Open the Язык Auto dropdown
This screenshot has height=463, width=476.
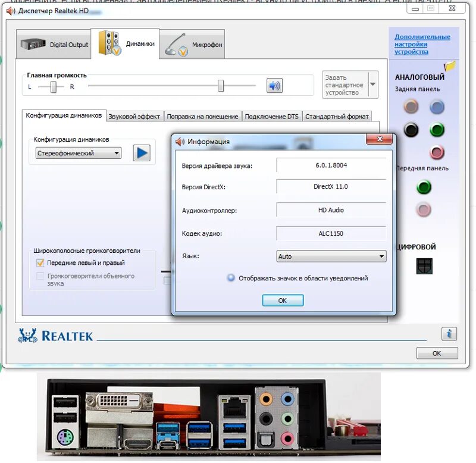point(331,256)
